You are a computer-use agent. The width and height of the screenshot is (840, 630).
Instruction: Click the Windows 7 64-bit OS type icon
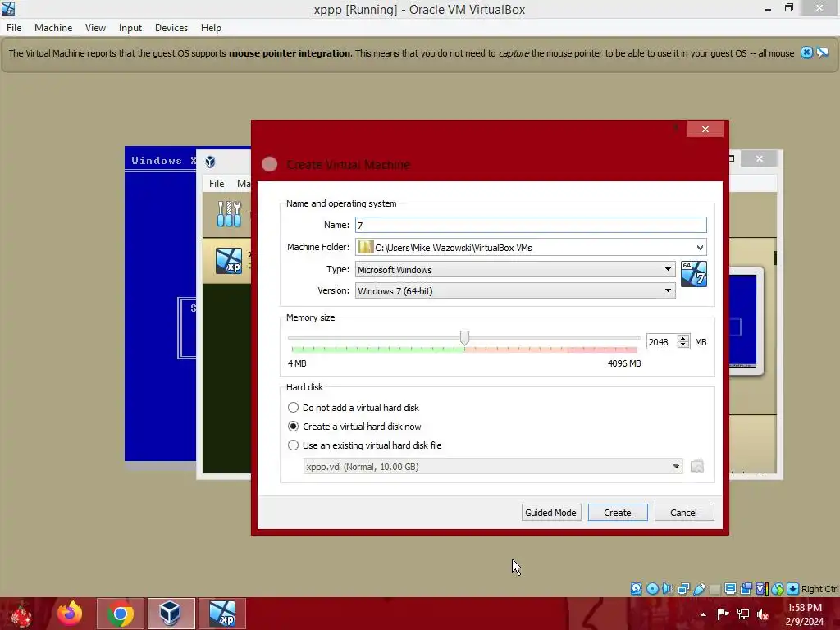point(694,274)
